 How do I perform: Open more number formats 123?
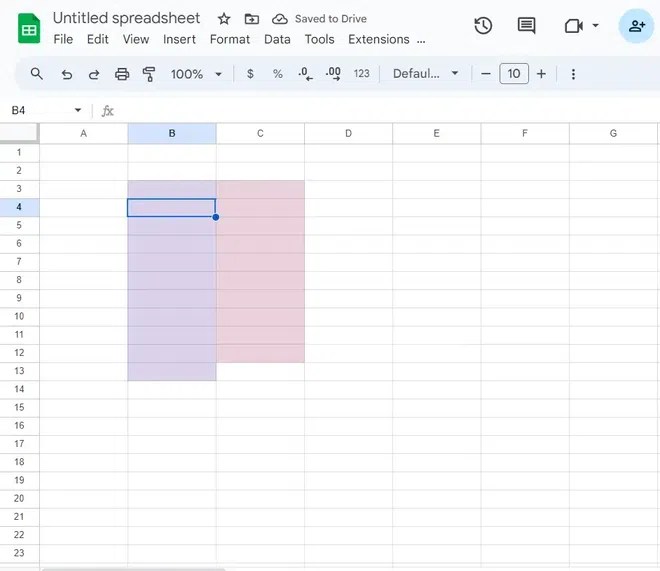point(362,74)
